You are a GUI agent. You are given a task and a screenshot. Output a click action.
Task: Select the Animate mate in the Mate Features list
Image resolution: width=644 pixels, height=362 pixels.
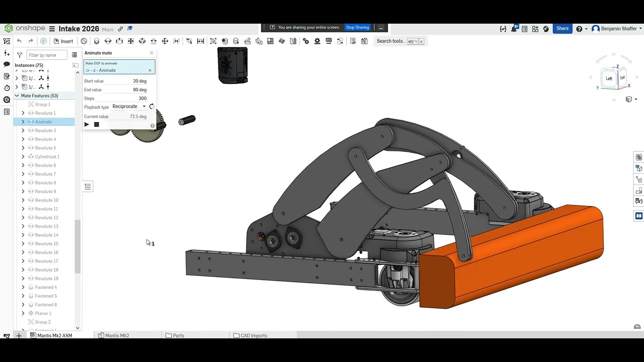[43, 122]
